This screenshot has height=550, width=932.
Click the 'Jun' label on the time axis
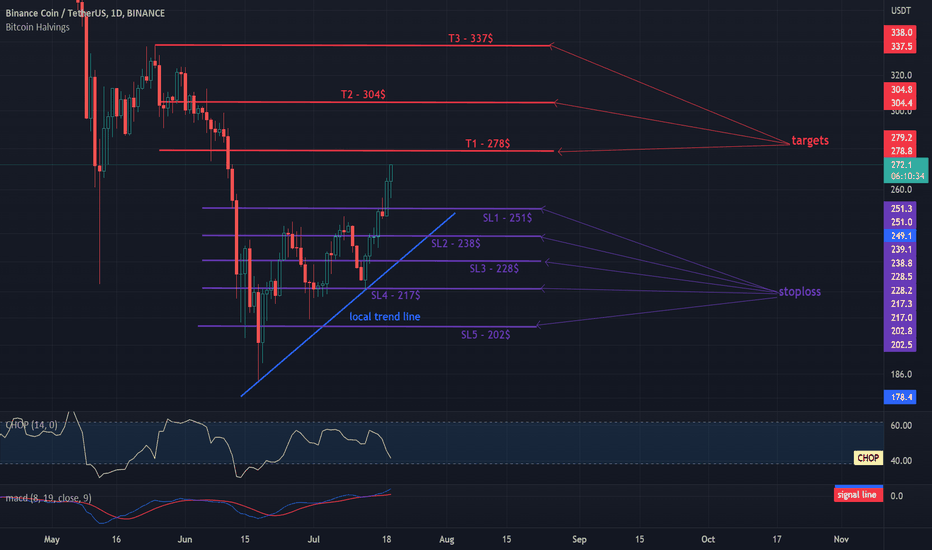pos(185,540)
